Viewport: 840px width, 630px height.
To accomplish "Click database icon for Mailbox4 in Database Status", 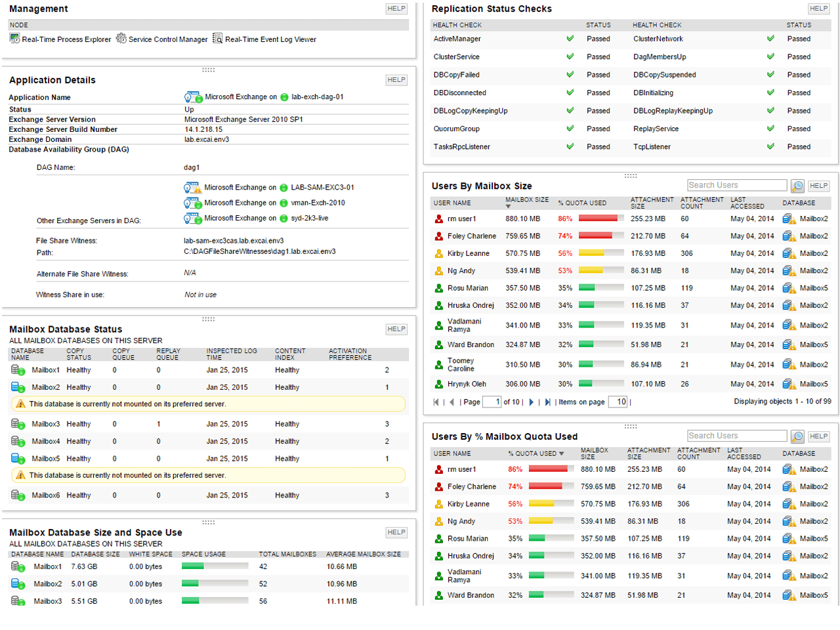I will (18, 441).
